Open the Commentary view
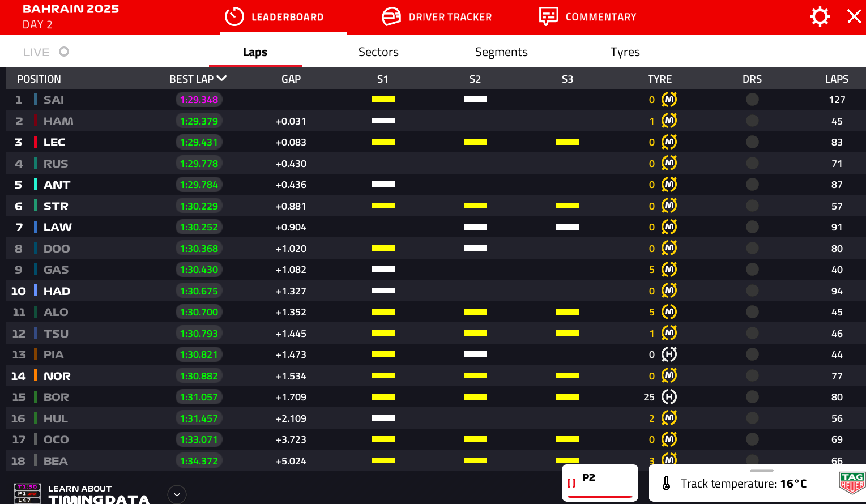 tap(588, 17)
